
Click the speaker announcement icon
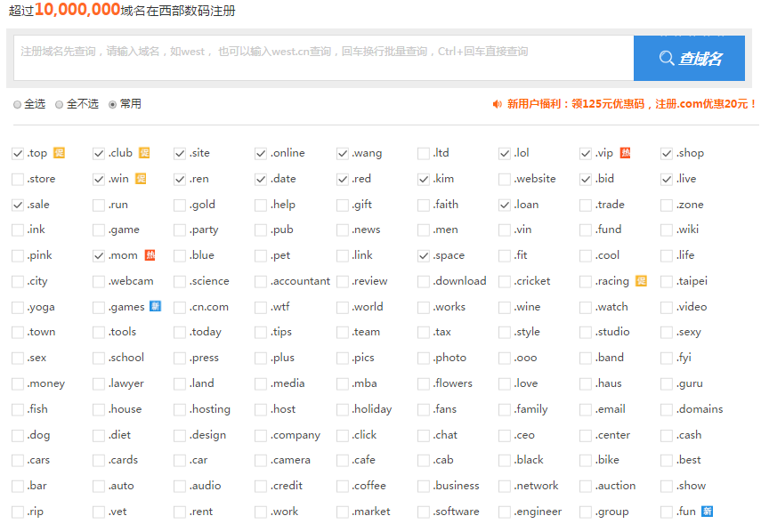(x=497, y=104)
